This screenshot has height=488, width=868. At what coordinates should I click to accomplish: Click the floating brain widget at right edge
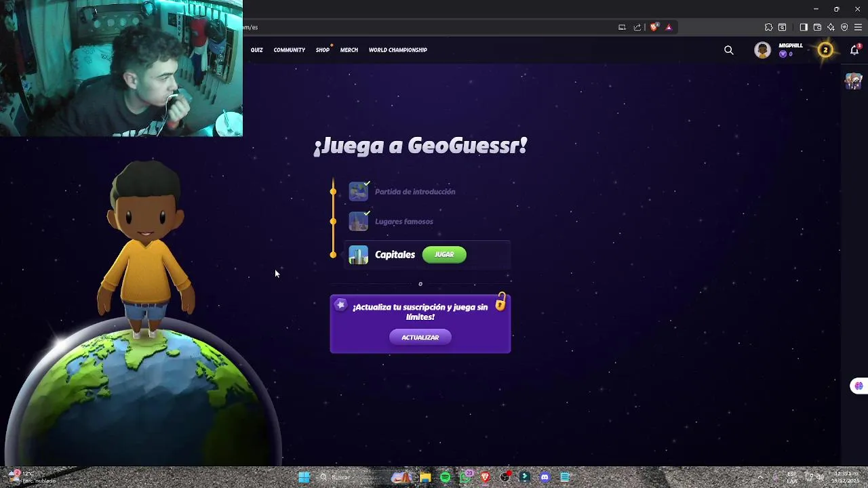click(859, 386)
